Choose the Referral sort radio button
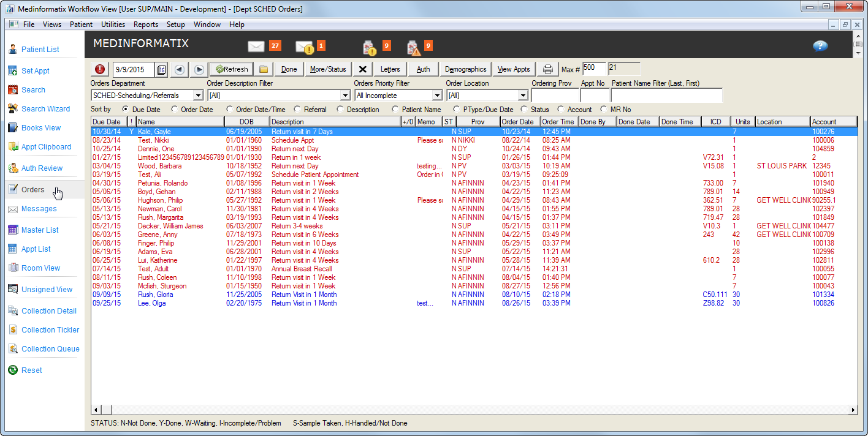Image resolution: width=868 pixels, height=436 pixels. [297, 110]
